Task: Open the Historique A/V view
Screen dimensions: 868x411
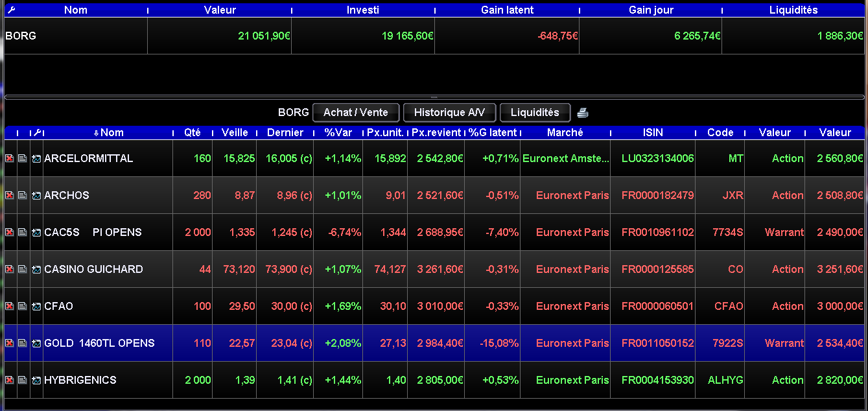Action: (449, 112)
